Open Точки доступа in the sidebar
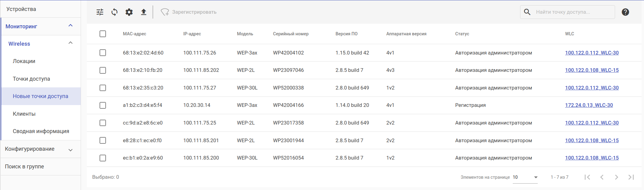 coord(31,79)
